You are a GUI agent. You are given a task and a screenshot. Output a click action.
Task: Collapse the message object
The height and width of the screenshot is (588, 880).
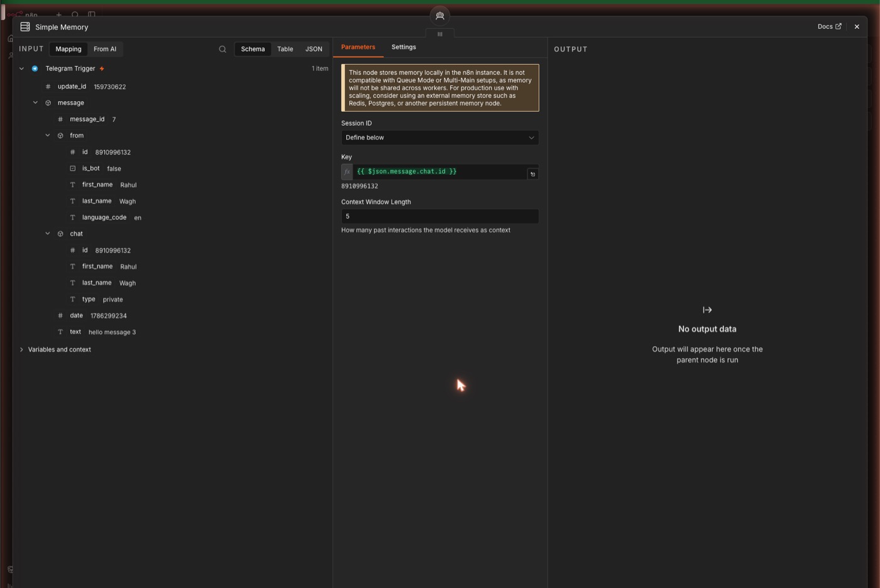click(35, 102)
